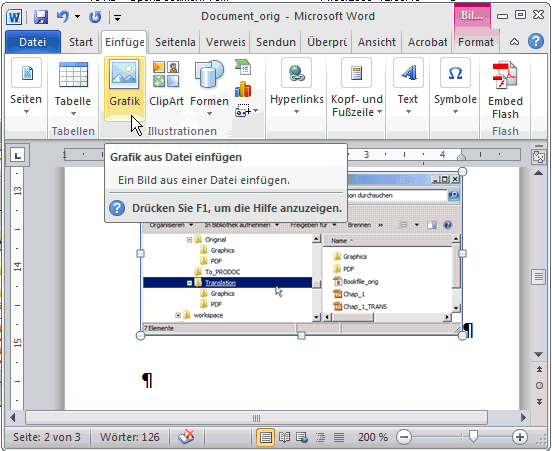Image resolution: width=552 pixels, height=451 pixels.
Task: Customize the Quick Access Toolbar dropdown
Action: coord(118,17)
